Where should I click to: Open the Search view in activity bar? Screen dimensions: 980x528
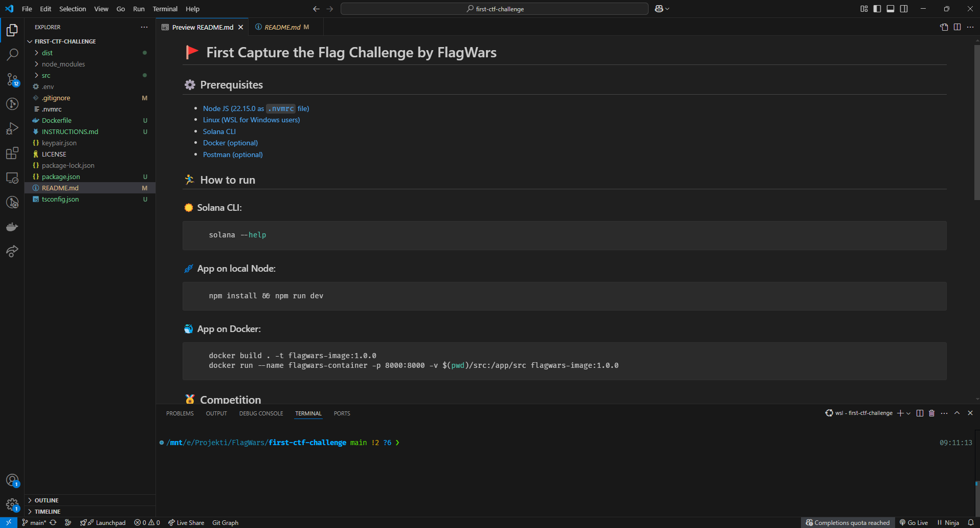[12, 54]
